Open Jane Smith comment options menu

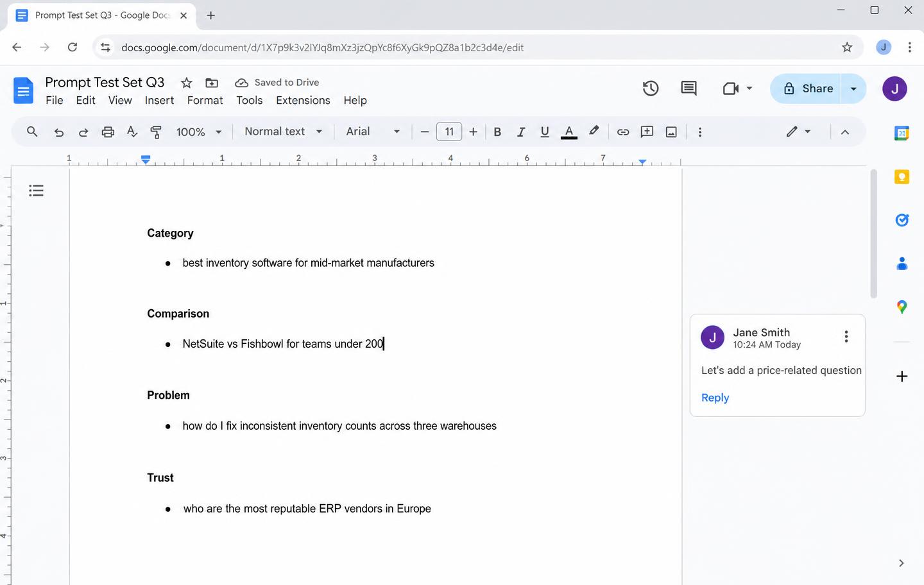coord(846,337)
